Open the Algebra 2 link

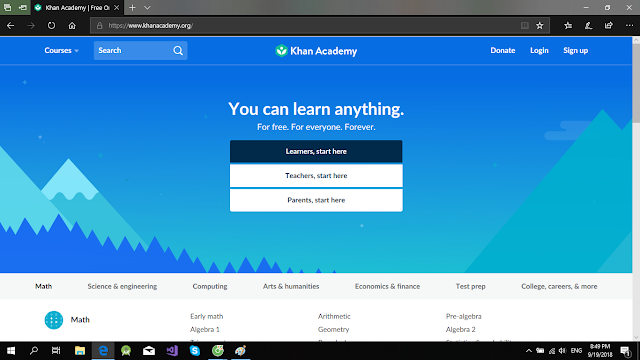tap(461, 329)
